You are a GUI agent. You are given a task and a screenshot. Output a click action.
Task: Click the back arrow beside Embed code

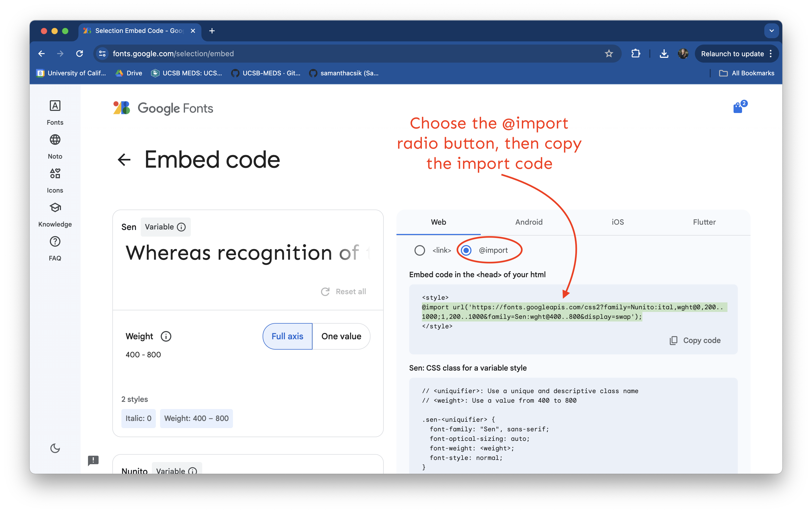[124, 160]
